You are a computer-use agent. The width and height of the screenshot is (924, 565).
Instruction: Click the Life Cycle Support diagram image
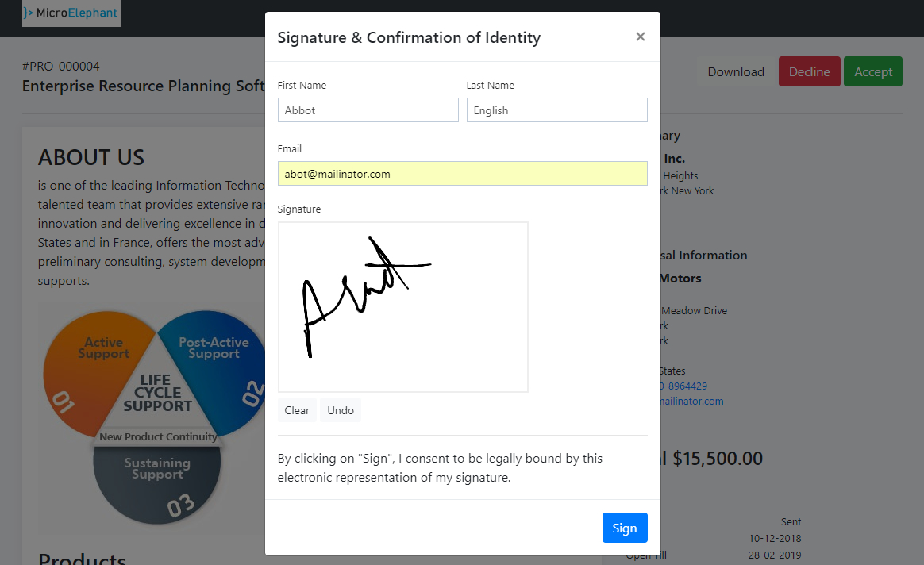pyautogui.click(x=155, y=413)
